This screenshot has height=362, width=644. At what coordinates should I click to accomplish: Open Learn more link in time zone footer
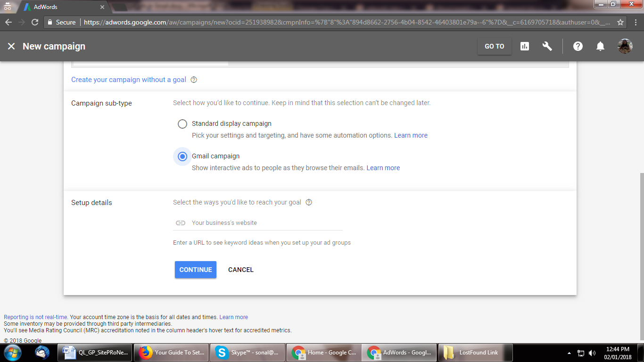coord(234,317)
